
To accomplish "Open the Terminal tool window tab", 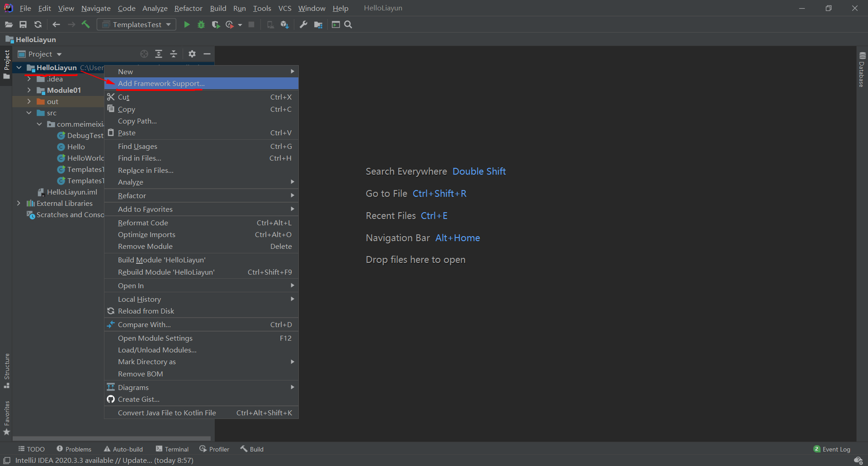I will pyautogui.click(x=172, y=449).
